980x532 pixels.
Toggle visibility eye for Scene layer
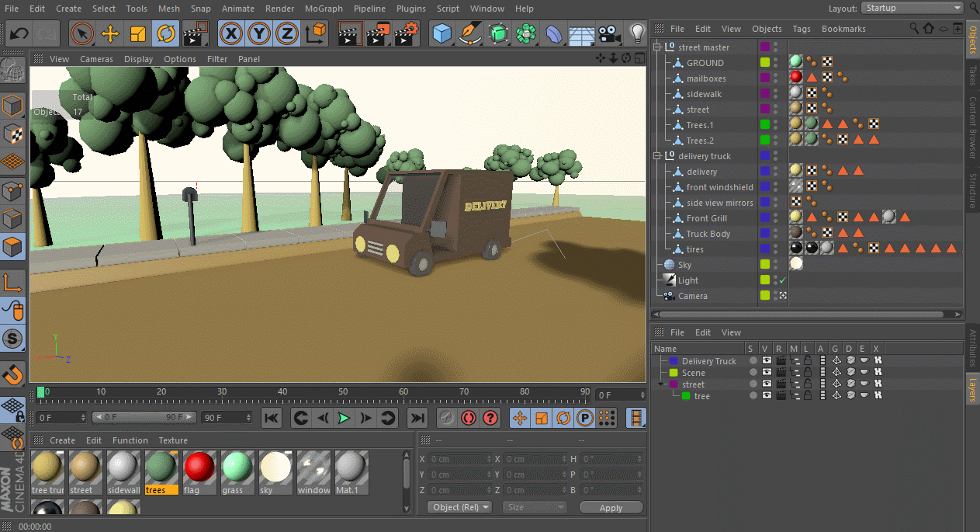(767, 373)
